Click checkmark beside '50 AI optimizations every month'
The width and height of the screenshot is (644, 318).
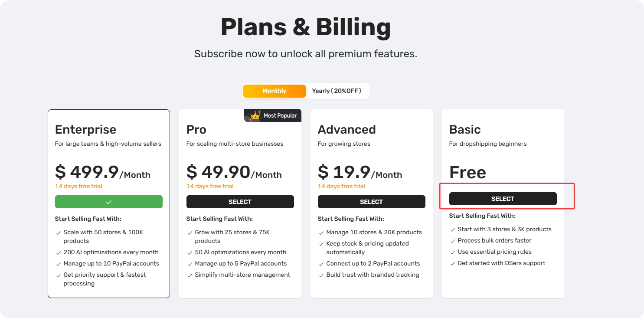click(x=190, y=253)
